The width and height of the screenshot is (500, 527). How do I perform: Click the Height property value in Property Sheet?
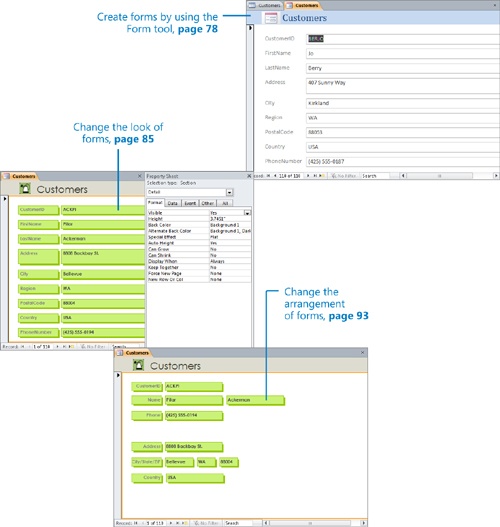(230, 219)
